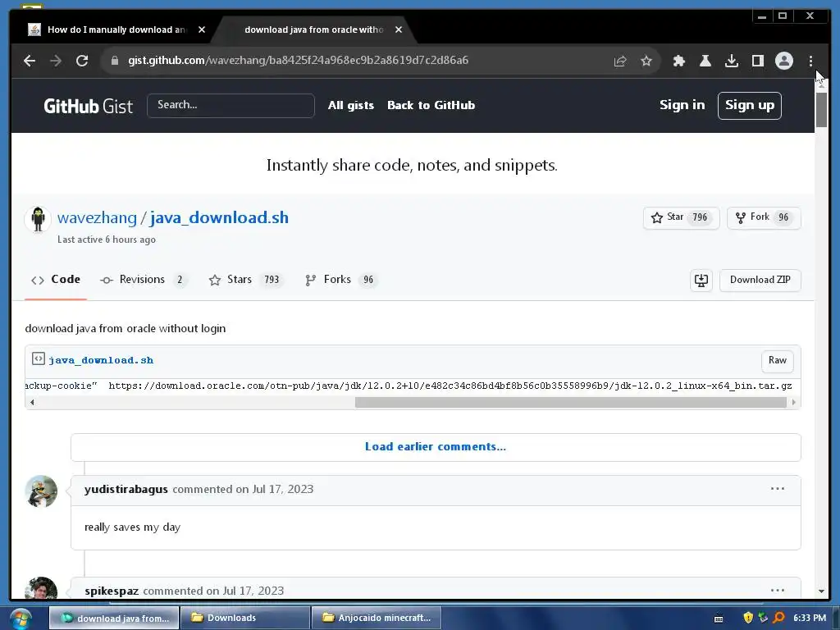The image size is (840, 630).
Task: Open the yudistirabagus profile link
Action: tap(126, 489)
